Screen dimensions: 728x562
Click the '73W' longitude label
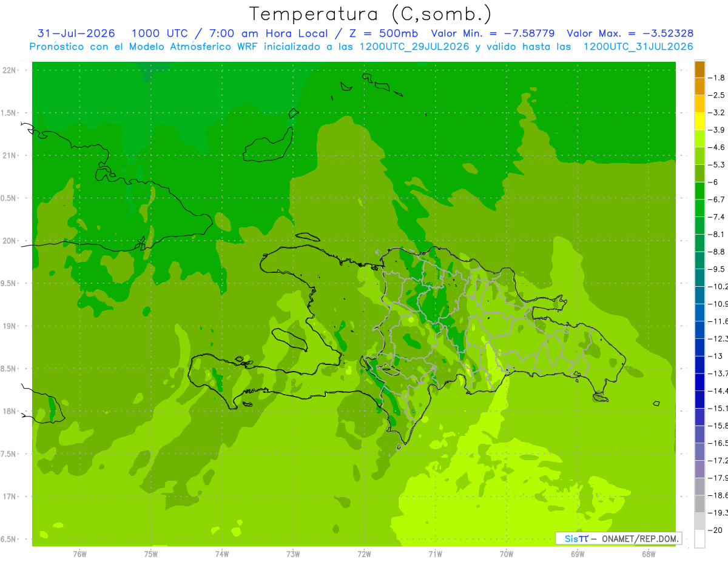click(x=293, y=554)
